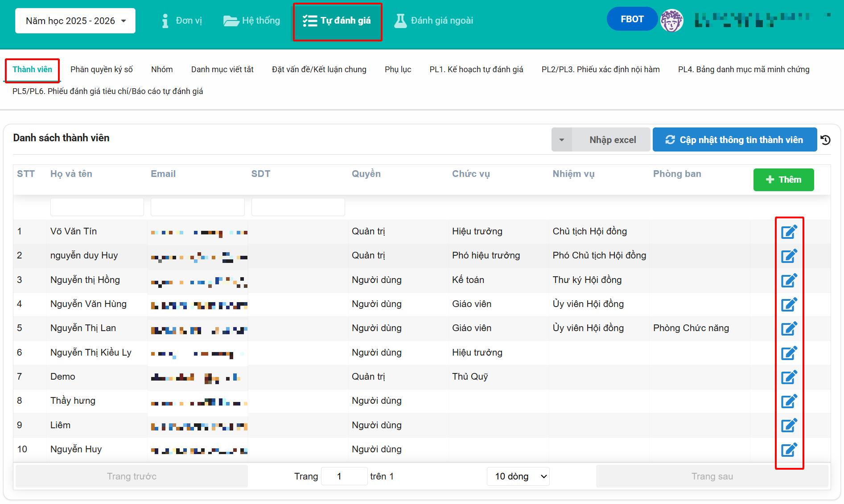Click the history clock icon
The image size is (844, 504).
tap(825, 140)
